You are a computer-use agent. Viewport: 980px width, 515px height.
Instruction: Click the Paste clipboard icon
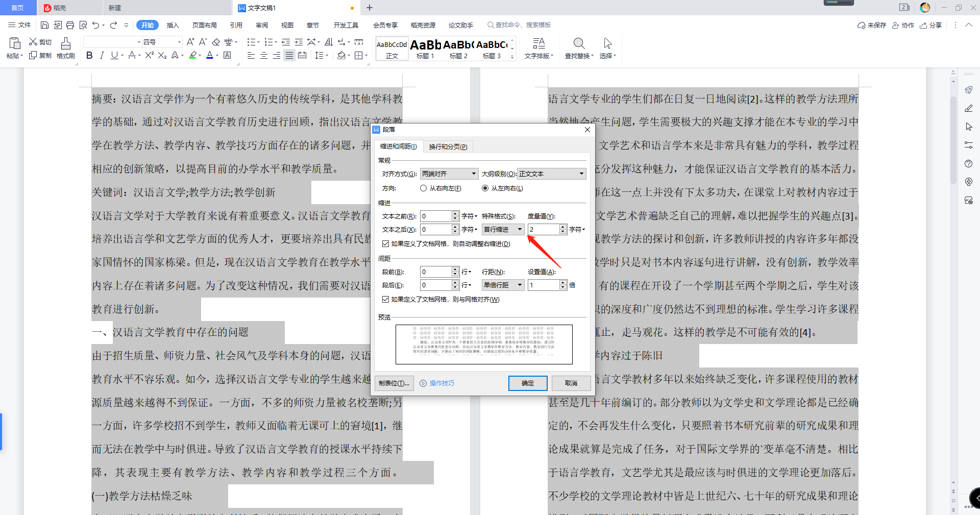pos(15,43)
